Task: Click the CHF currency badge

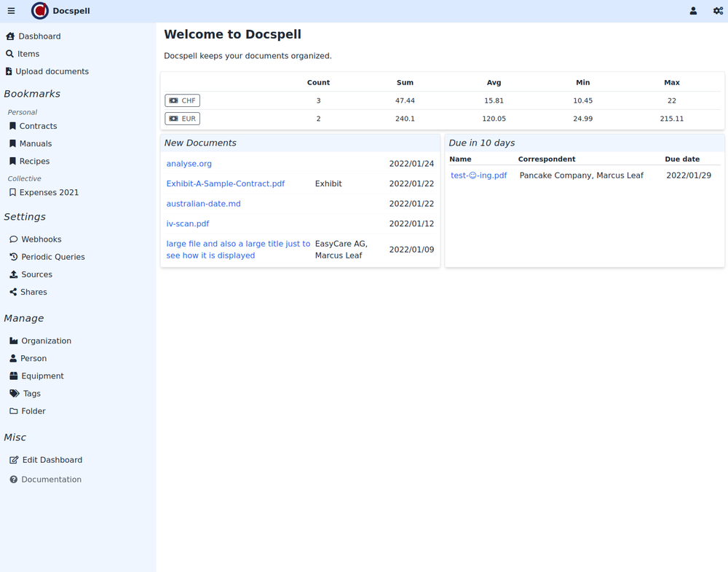Action: 182,101
